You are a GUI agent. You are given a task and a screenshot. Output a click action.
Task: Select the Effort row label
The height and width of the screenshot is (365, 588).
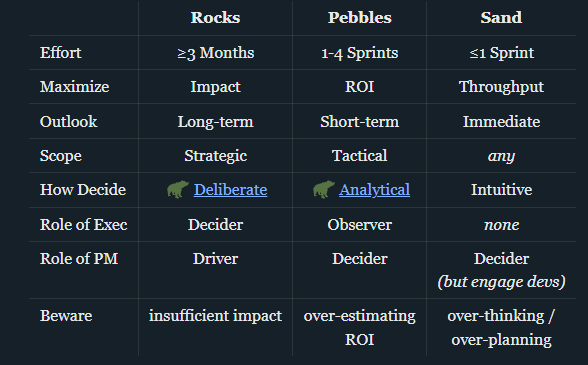(x=60, y=53)
